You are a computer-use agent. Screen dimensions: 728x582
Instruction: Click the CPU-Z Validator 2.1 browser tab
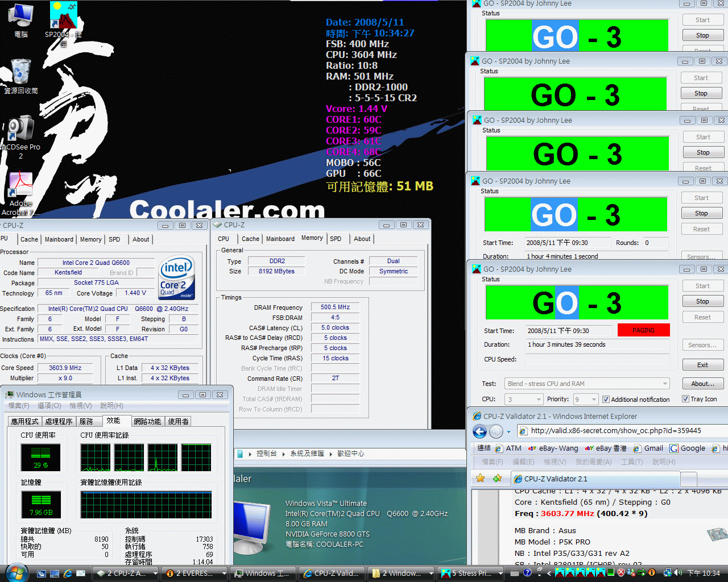point(595,479)
